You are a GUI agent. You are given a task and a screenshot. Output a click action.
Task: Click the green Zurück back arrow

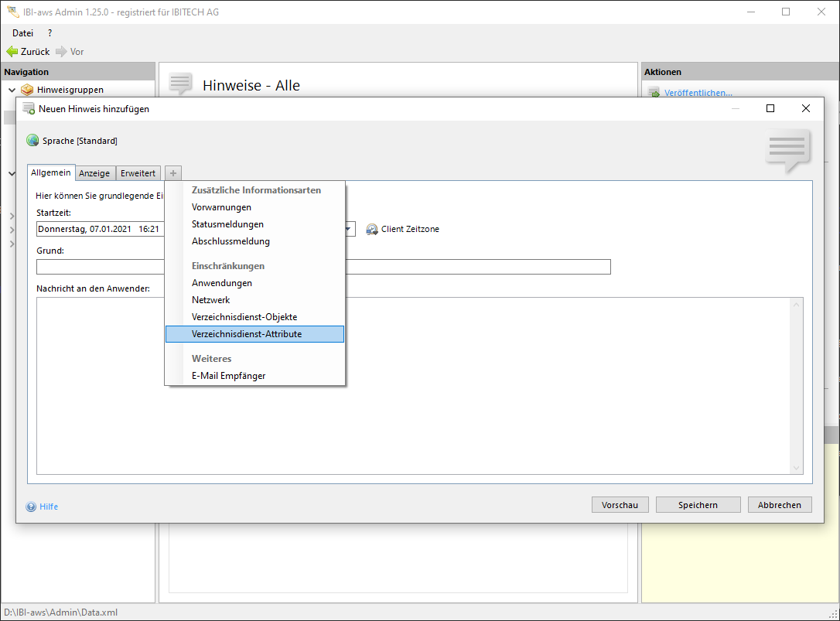[12, 52]
